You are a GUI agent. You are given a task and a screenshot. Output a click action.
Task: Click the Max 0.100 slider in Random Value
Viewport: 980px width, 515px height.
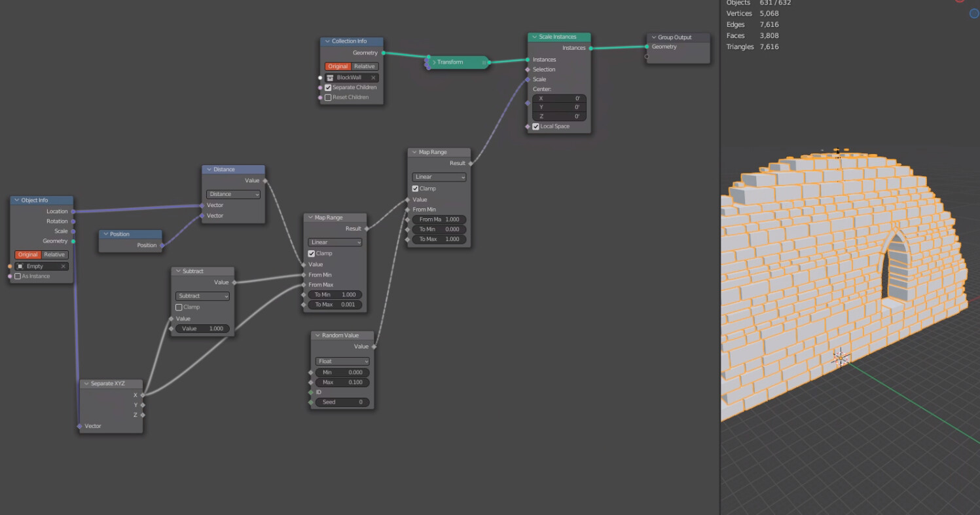[342, 383]
